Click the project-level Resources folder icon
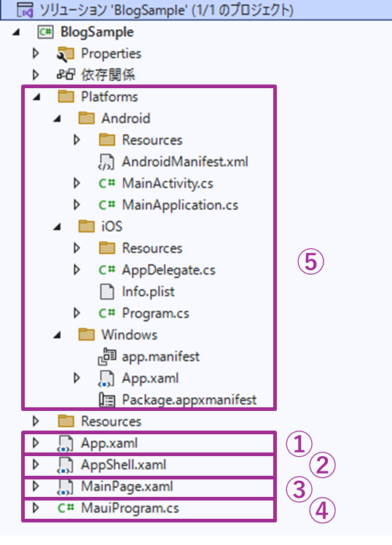 point(66,421)
